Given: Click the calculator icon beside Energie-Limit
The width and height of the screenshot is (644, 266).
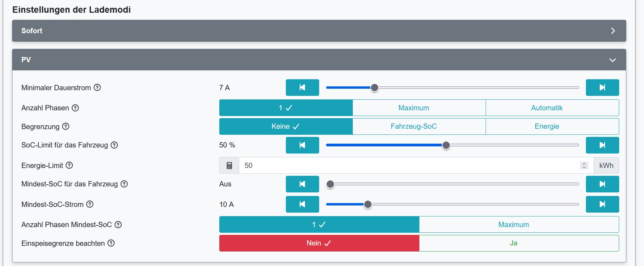Looking at the screenshot, I should [x=229, y=166].
